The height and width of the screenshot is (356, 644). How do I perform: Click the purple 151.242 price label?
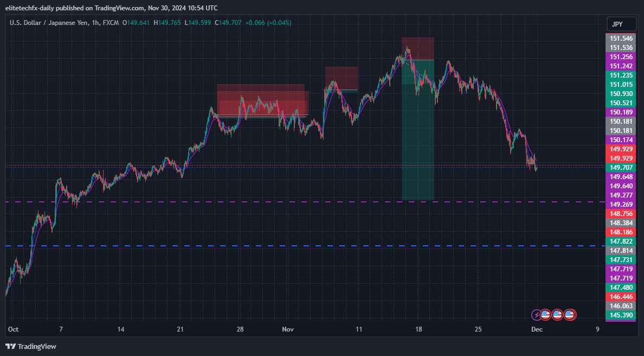point(621,66)
